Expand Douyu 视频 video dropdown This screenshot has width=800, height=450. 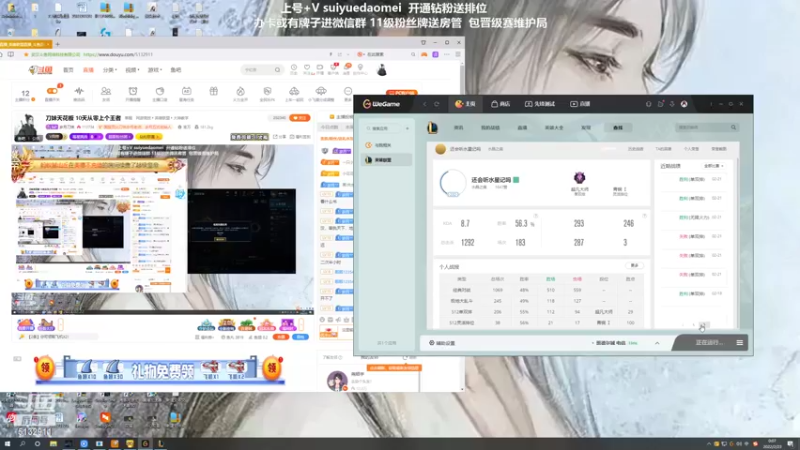pos(132,70)
